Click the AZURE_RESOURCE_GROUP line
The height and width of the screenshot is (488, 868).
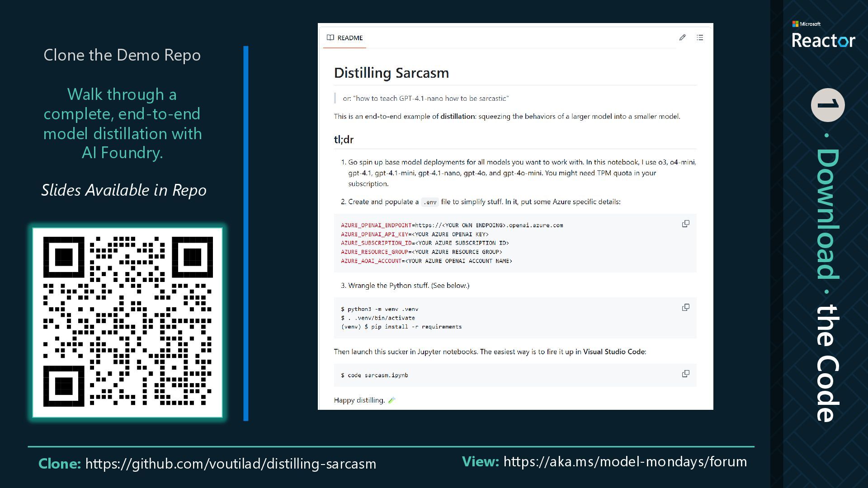[x=421, y=252]
